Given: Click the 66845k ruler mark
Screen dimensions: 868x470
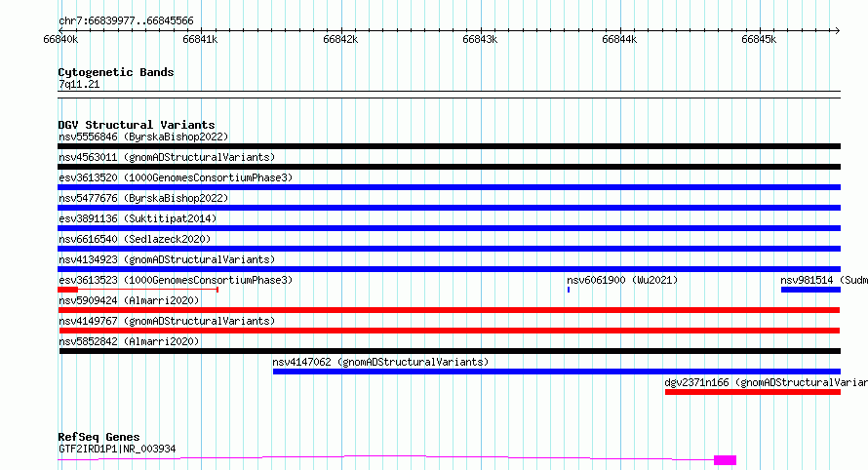Looking at the screenshot, I should point(759,39).
